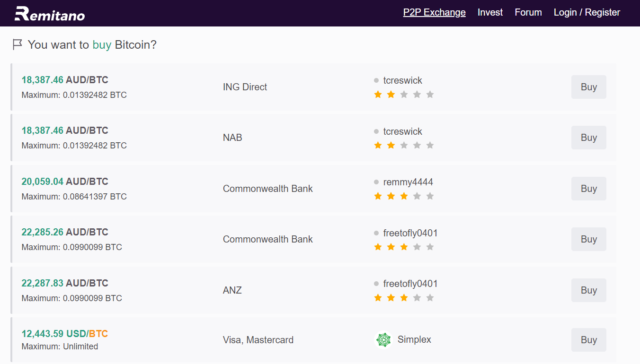Click the status dot beside freetofly0401 in the ANZ row
The width and height of the screenshot is (640, 364).
376,284
